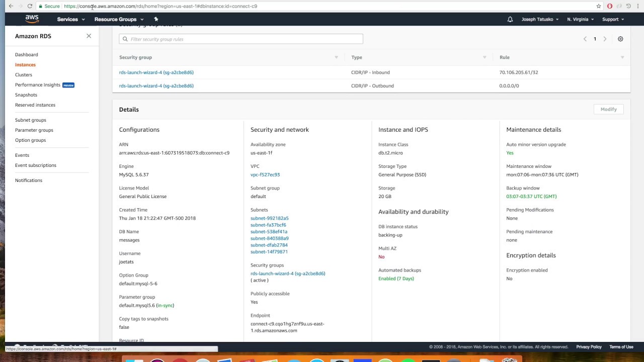Open subnet-992182a5 link

pyautogui.click(x=270, y=218)
